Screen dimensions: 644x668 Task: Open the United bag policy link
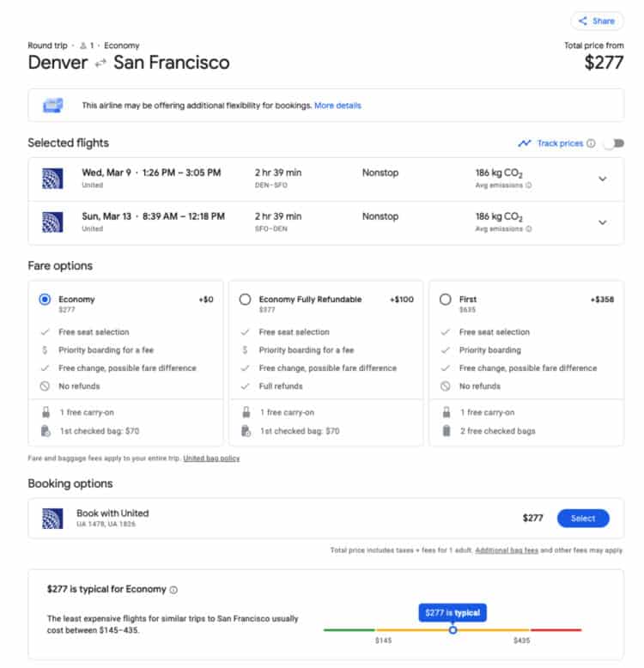click(211, 458)
